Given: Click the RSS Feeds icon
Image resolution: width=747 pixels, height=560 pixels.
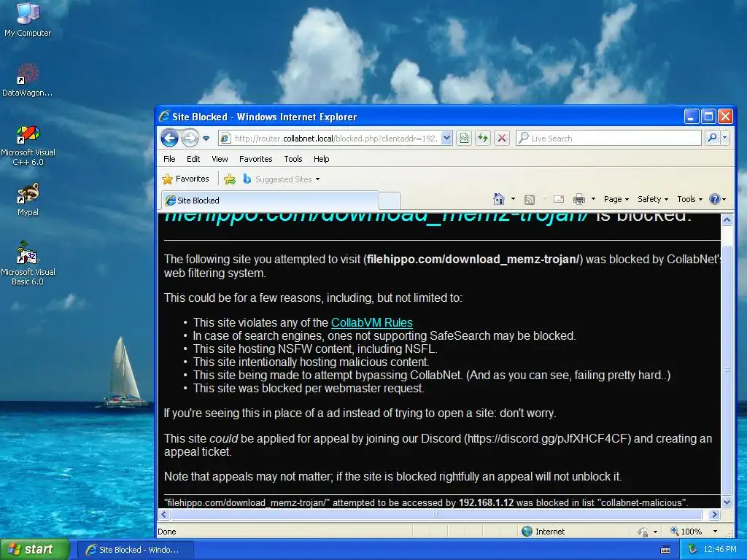Looking at the screenshot, I should tap(530, 200).
